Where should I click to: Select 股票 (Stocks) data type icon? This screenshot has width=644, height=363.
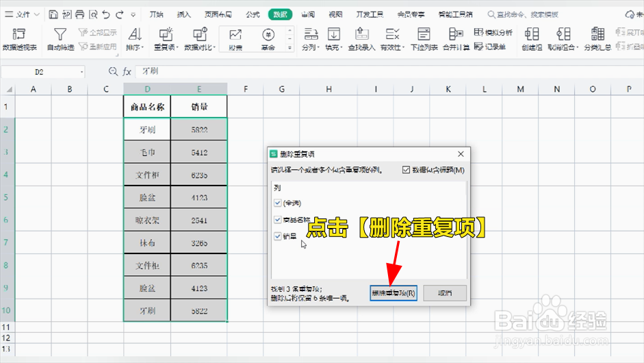pyautogui.click(x=235, y=39)
